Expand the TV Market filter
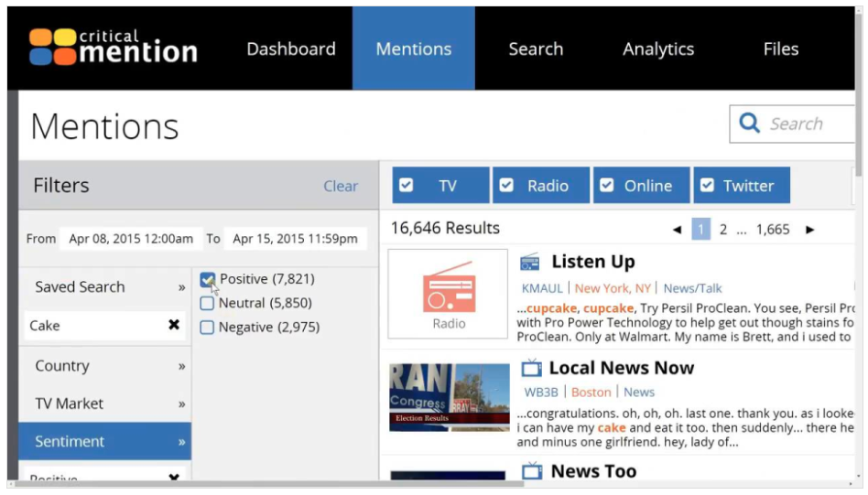 pyautogui.click(x=105, y=404)
